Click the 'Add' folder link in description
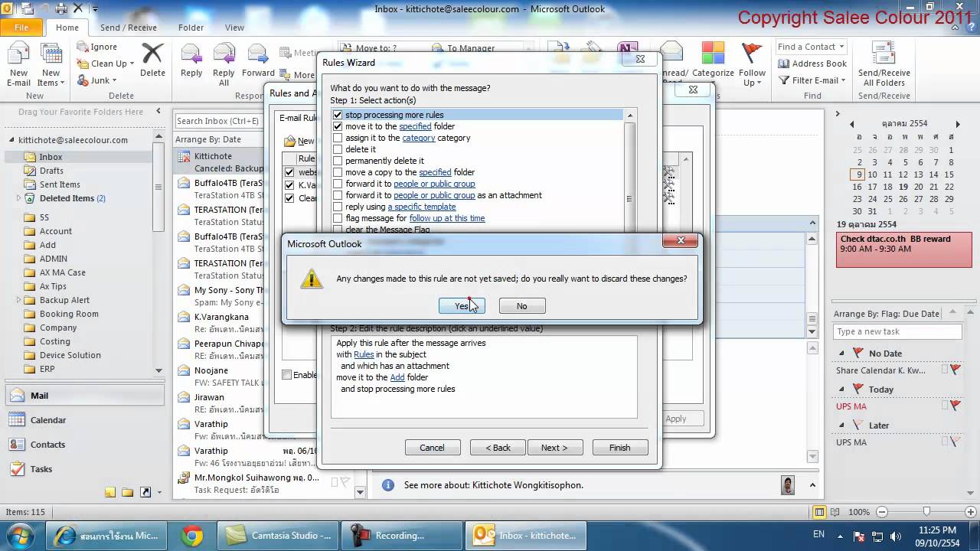 point(397,377)
